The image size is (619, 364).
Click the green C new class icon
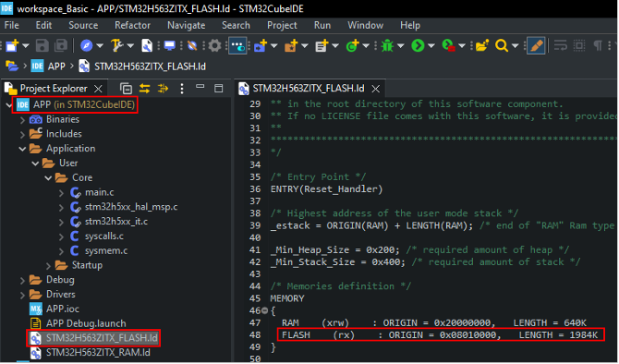pyautogui.click(x=352, y=46)
